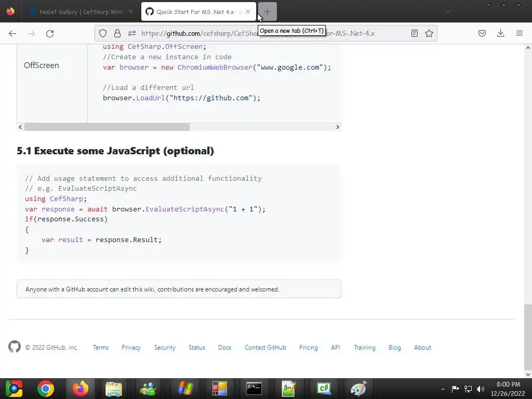Bookmark this page with star icon
Viewport: 532px width, 399px height.
tap(429, 33)
